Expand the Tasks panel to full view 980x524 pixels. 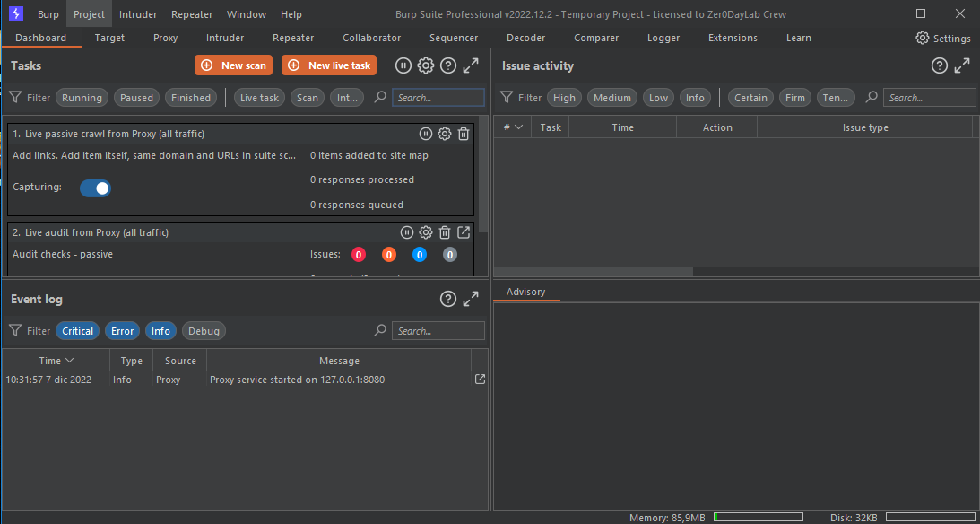coord(471,65)
